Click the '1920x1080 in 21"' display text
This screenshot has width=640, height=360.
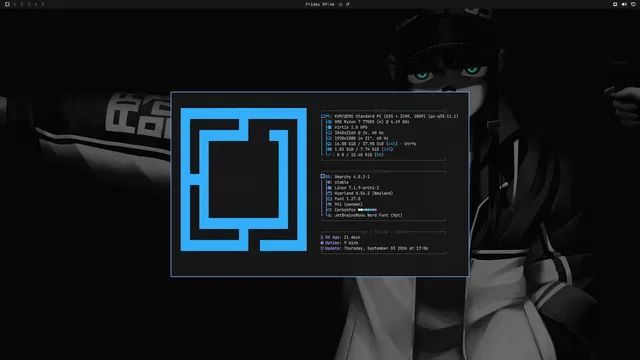[353, 138]
